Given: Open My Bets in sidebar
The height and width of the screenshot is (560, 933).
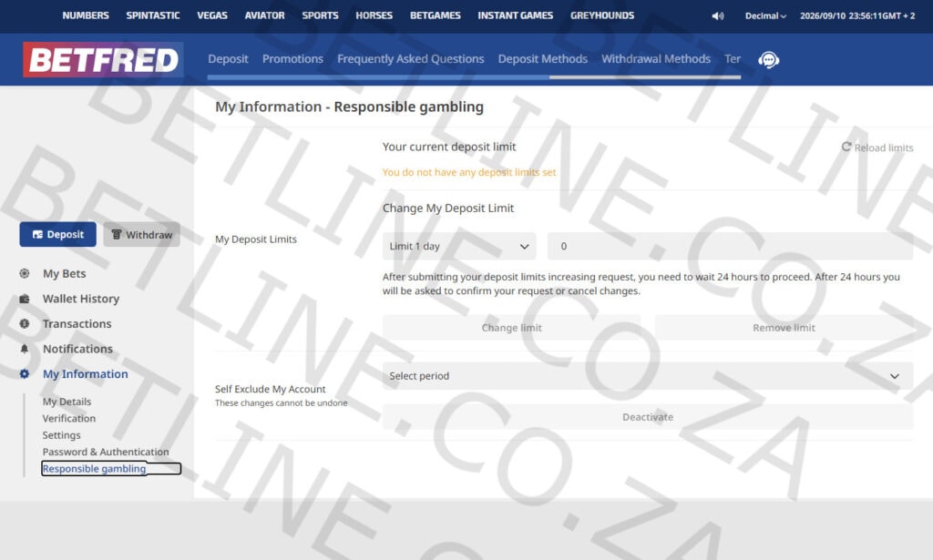Looking at the screenshot, I should point(65,273).
